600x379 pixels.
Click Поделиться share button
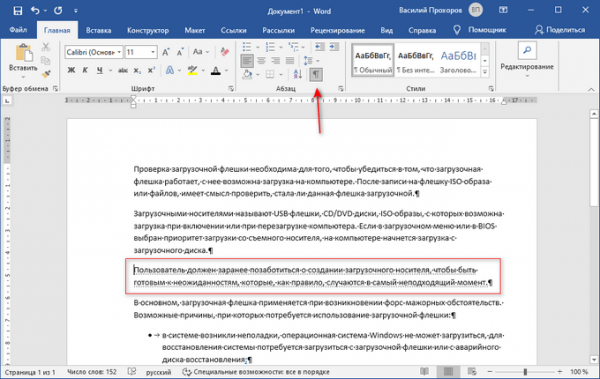click(x=560, y=30)
